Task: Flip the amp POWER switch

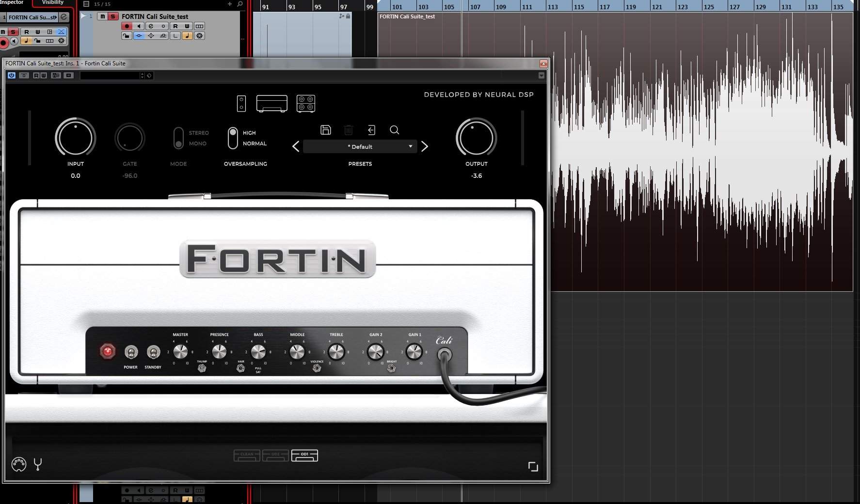Action: [131, 352]
